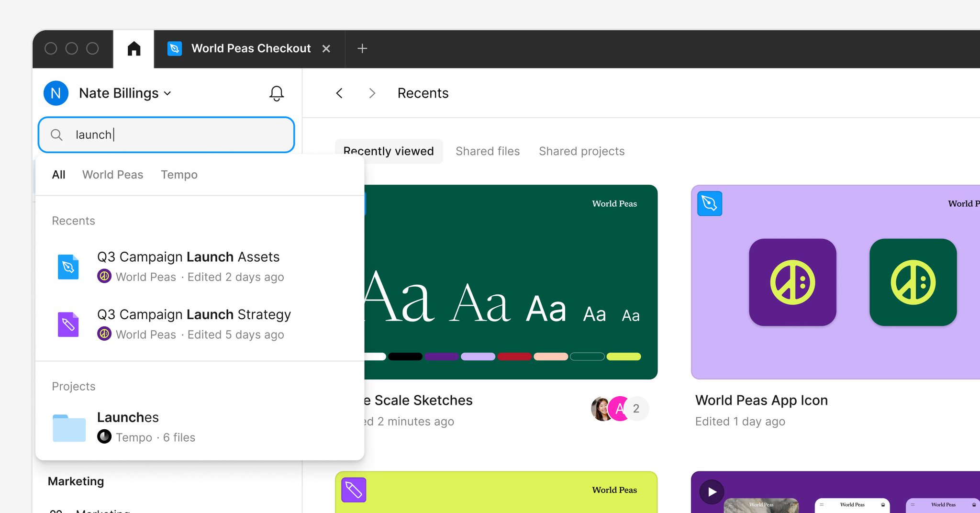Switch to Recently viewed tab
This screenshot has height=513, width=980.
389,151
